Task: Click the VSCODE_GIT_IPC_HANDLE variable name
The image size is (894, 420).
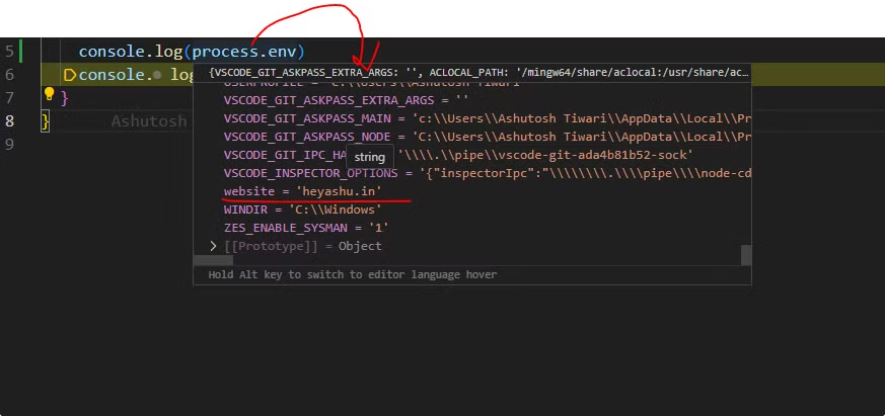Action: click(x=284, y=155)
